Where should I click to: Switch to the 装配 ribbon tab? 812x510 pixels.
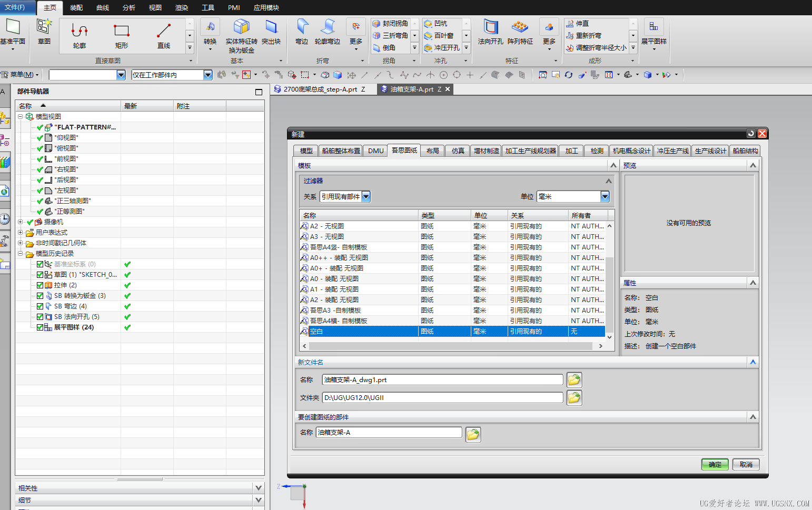tap(76, 8)
